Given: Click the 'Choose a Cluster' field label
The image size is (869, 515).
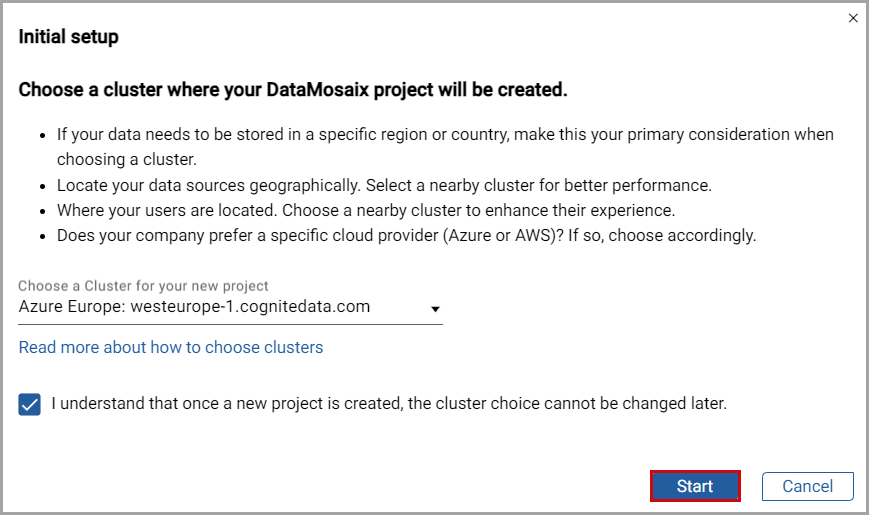Looking at the screenshot, I should tap(143, 286).
